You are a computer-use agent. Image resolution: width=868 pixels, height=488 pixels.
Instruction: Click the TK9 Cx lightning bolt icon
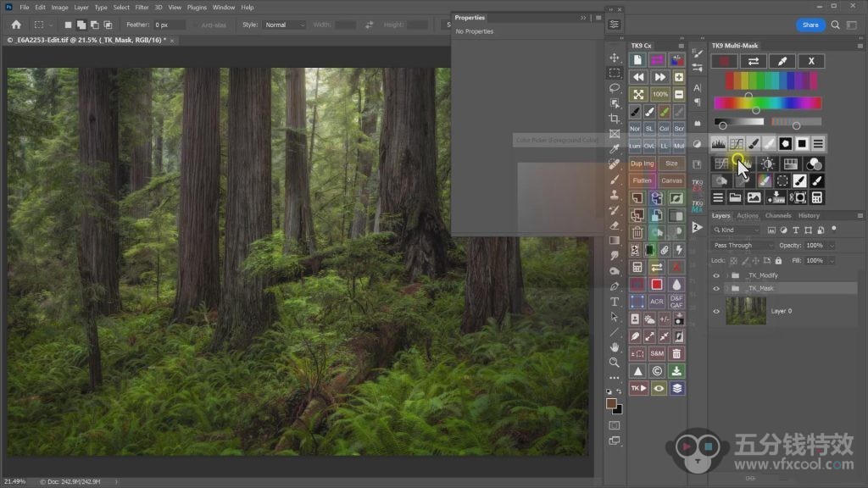pos(679,250)
